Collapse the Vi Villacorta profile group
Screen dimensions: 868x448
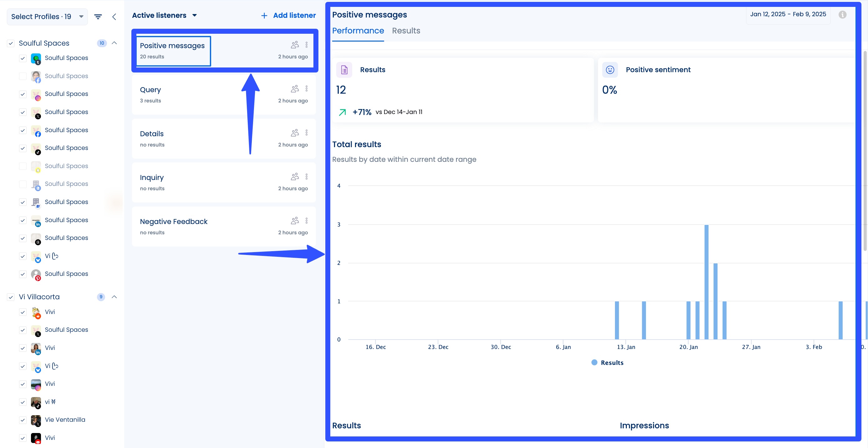[114, 297]
